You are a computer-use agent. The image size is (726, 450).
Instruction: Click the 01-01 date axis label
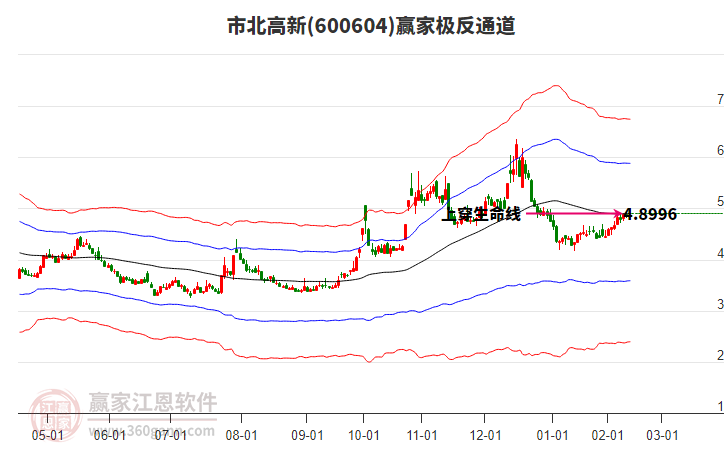pyautogui.click(x=552, y=436)
